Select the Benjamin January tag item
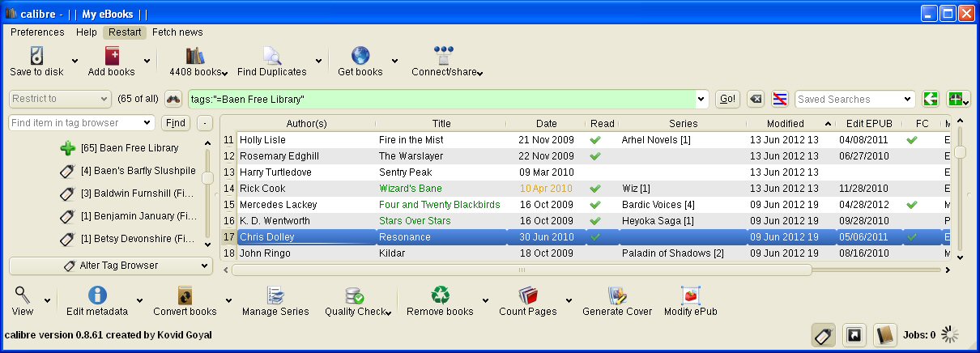 click(138, 217)
